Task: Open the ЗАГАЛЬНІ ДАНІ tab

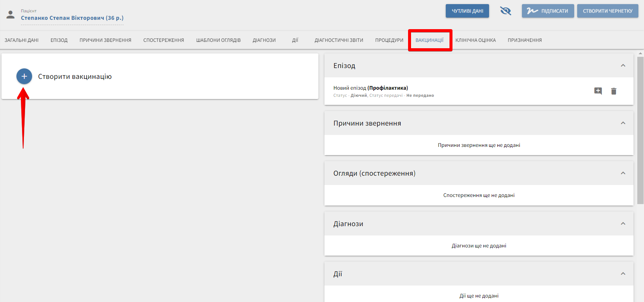Action: 22,40
